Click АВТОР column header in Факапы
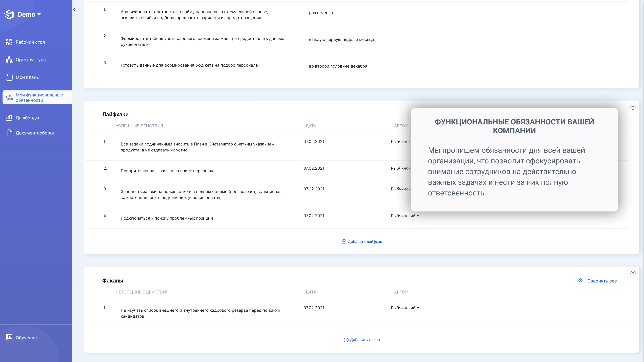This screenshot has height=362, width=644. pyautogui.click(x=401, y=292)
